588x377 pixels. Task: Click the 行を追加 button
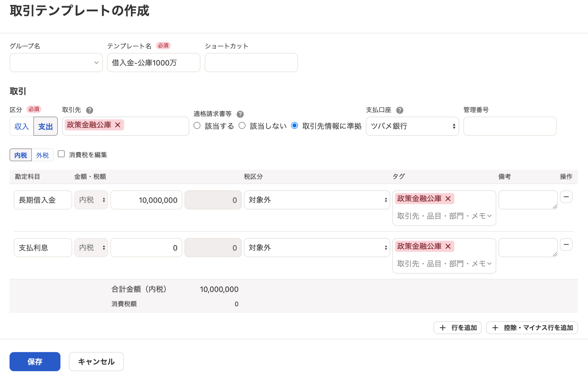click(457, 328)
